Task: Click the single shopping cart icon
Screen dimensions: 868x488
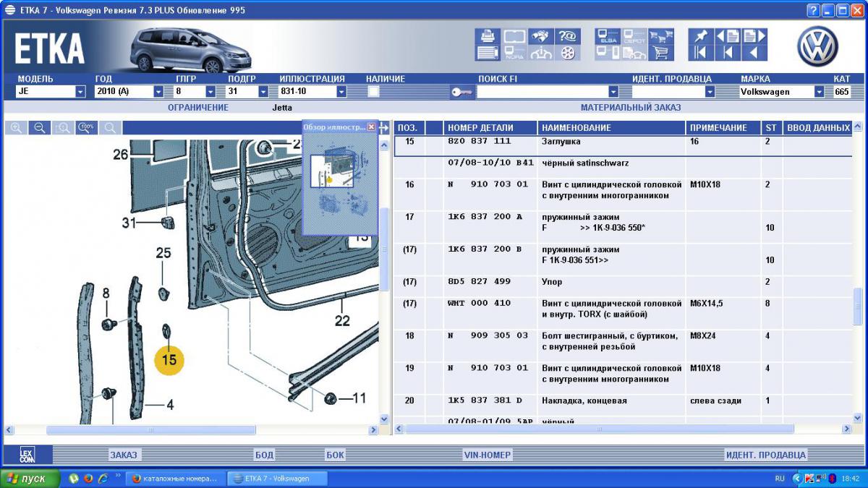Action: click(x=660, y=53)
